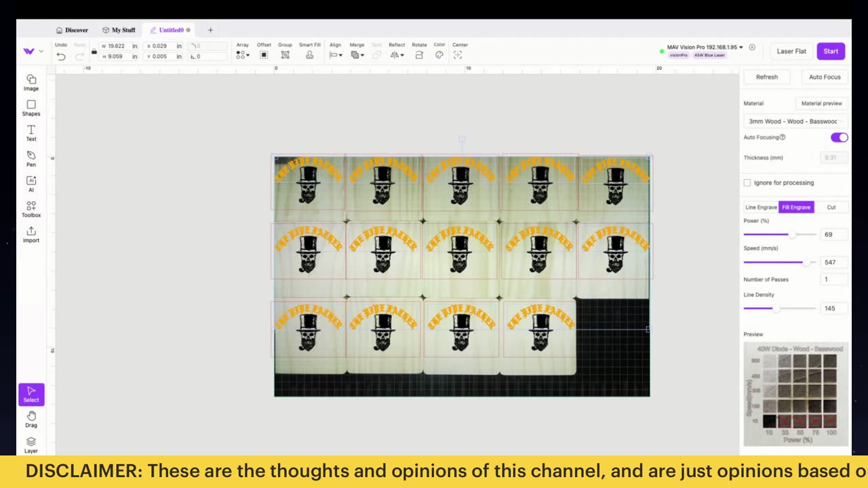Group the selected objects
The height and width of the screenshot is (488, 868).
click(x=285, y=55)
